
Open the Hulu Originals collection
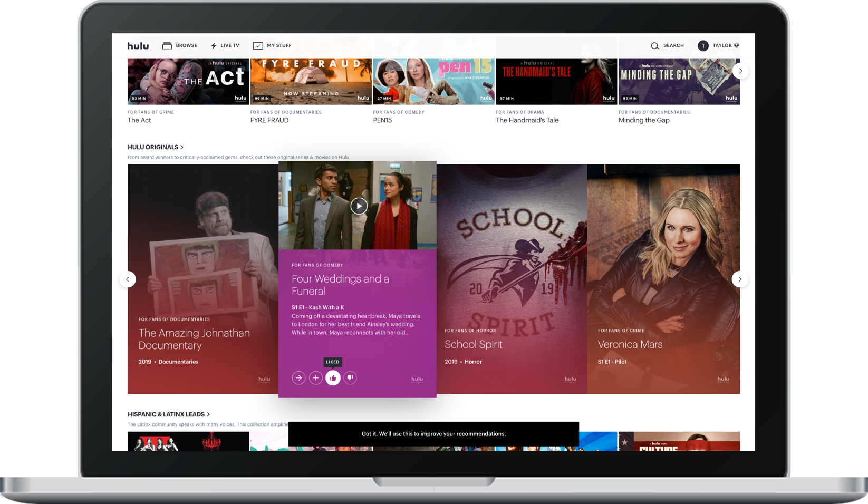point(156,147)
